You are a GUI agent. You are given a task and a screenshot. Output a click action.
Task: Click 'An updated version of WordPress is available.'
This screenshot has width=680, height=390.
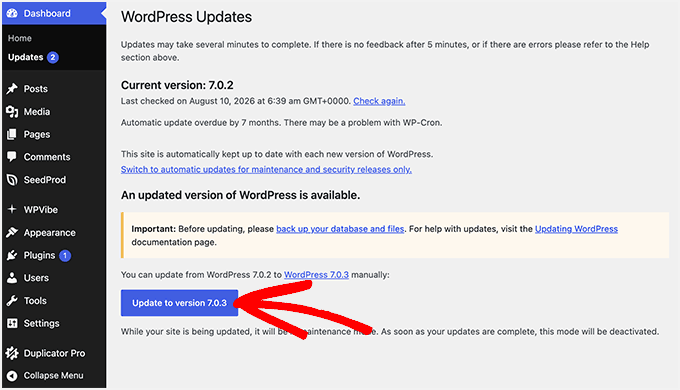pos(240,195)
